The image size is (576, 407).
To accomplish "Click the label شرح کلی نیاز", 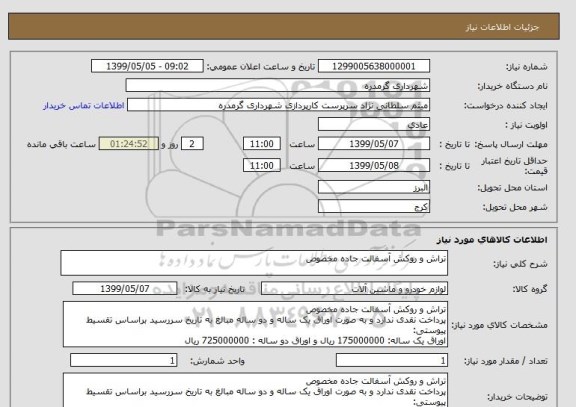I will [x=520, y=264].
